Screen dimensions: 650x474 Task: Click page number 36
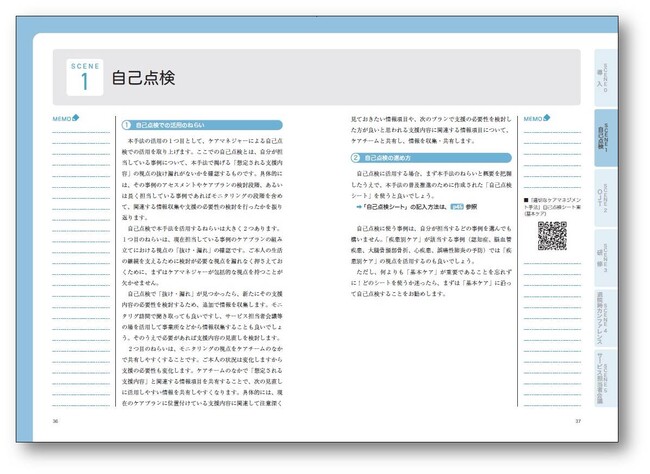55,421
